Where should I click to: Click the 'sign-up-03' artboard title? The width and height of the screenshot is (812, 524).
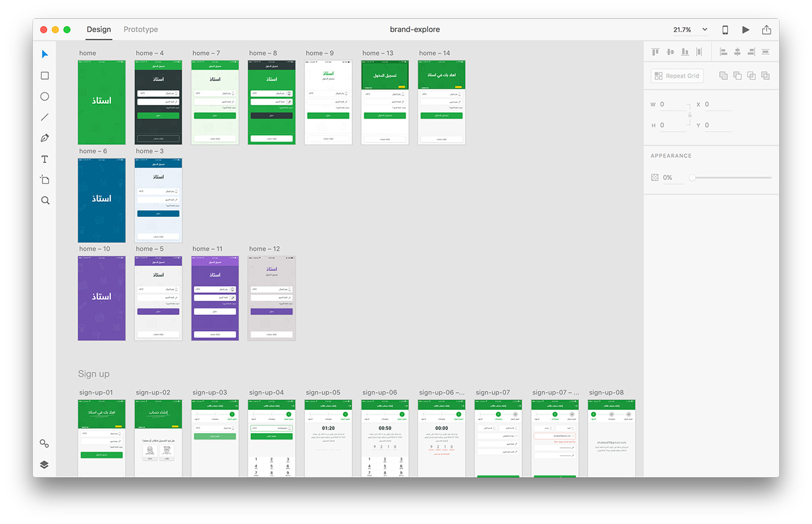[210, 392]
